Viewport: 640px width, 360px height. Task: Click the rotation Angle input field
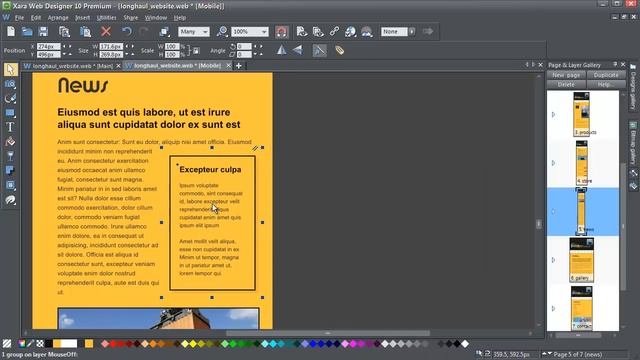244,47
